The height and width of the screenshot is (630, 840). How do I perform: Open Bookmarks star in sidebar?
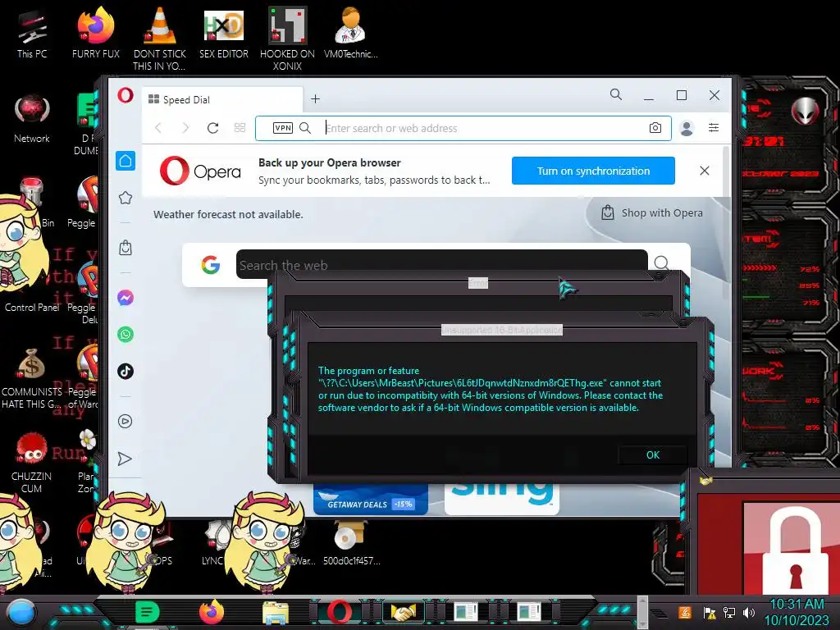[126, 198]
